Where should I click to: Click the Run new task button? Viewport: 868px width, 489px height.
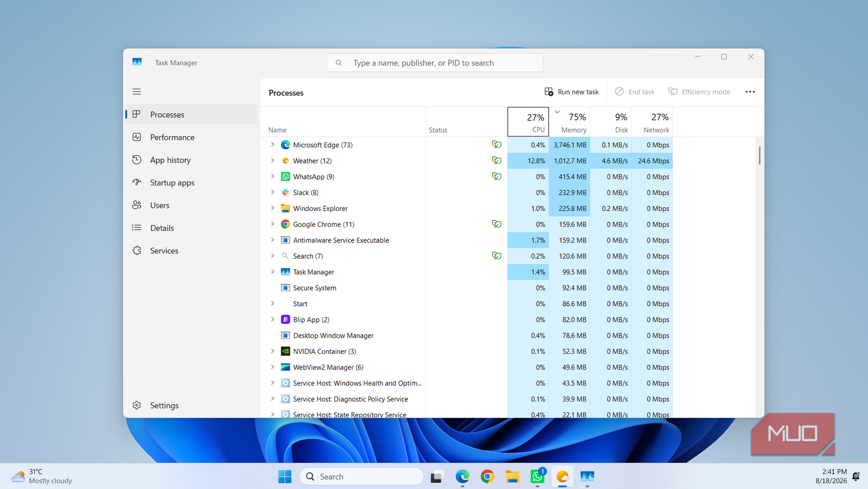coord(571,91)
